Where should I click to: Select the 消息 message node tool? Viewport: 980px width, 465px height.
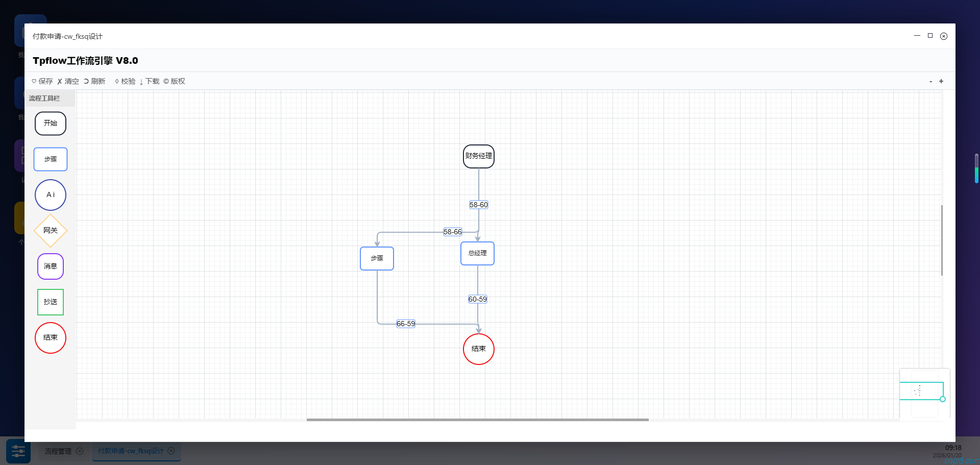pos(51,266)
